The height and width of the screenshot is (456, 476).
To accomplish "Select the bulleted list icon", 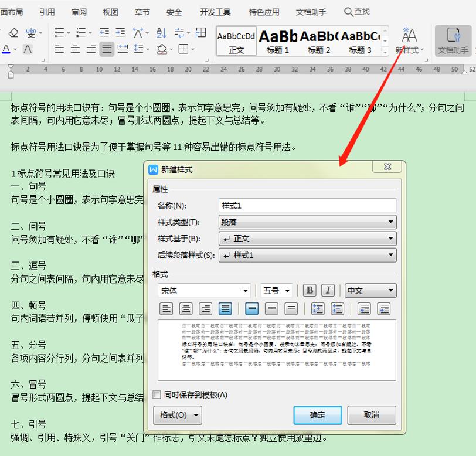I will pos(59,32).
